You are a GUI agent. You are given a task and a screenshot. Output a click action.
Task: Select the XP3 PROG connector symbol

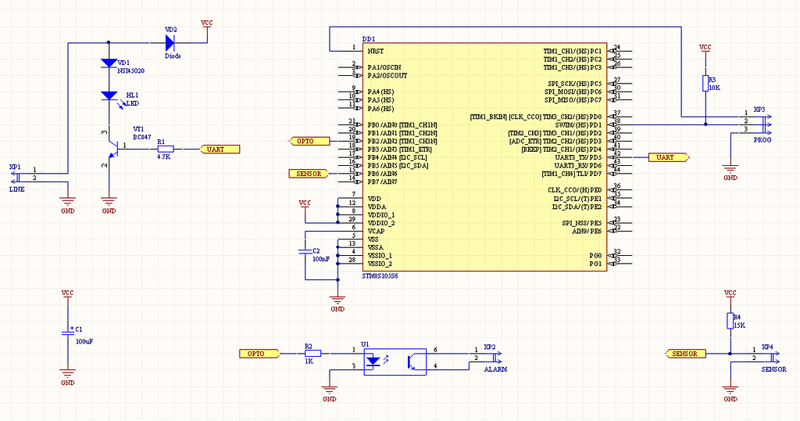click(765, 125)
